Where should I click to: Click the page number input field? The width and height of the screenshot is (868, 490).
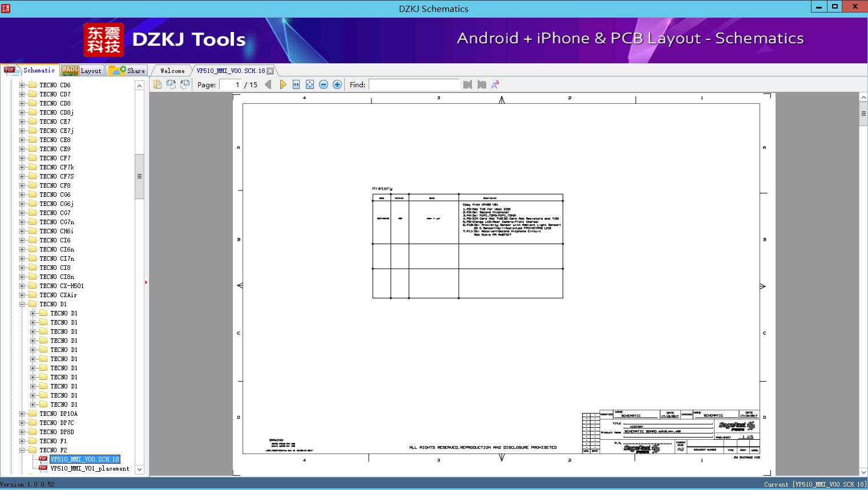point(231,84)
